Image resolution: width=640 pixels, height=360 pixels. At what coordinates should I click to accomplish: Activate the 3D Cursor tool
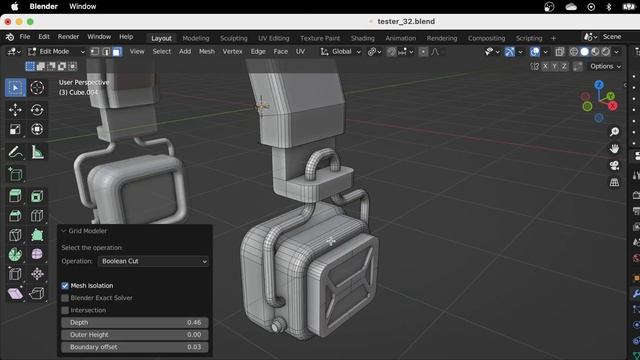click(x=37, y=88)
